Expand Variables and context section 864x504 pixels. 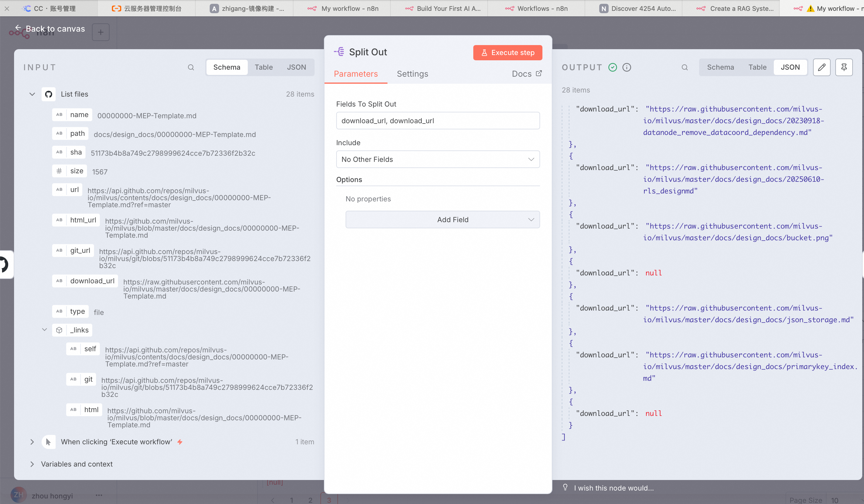click(32, 464)
